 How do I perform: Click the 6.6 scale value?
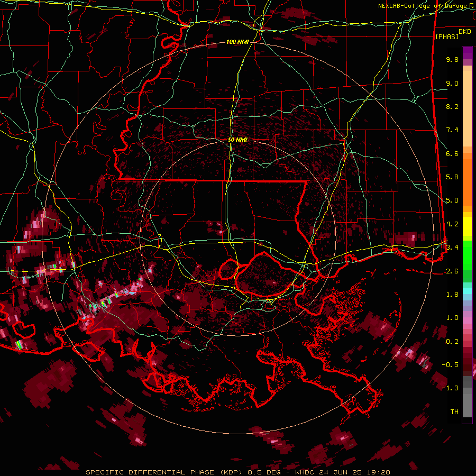point(452,153)
